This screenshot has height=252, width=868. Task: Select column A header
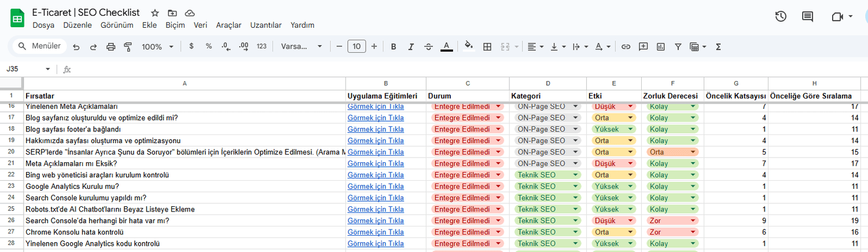pos(185,83)
